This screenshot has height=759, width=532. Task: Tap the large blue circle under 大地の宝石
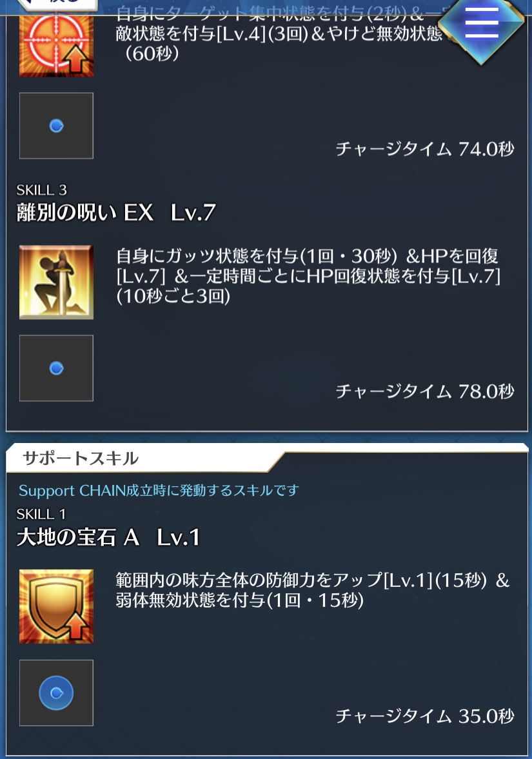click(56, 693)
